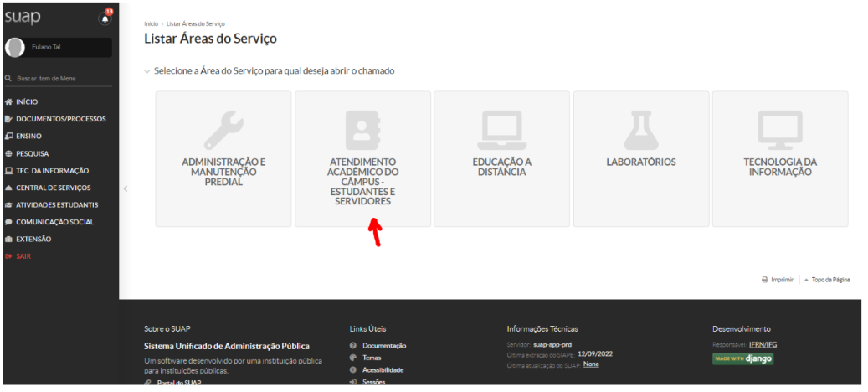Open the notifications bell with 13 badge

[105, 17]
